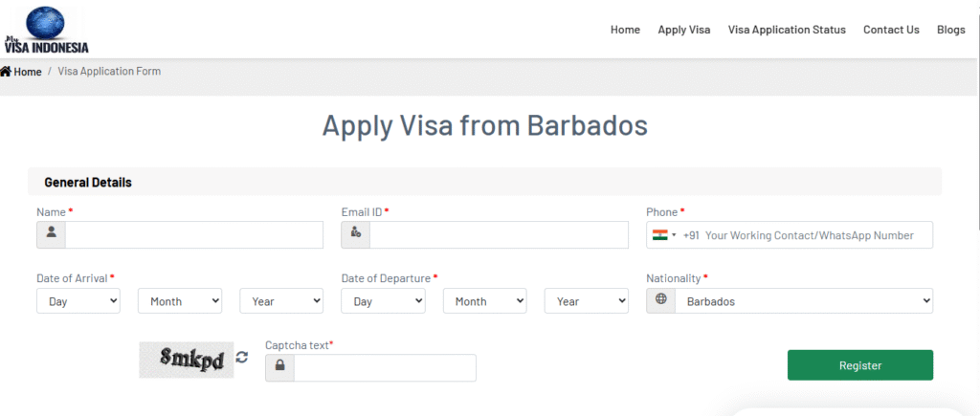Focus the Name input field
The height and width of the screenshot is (416, 980).
[x=193, y=234]
